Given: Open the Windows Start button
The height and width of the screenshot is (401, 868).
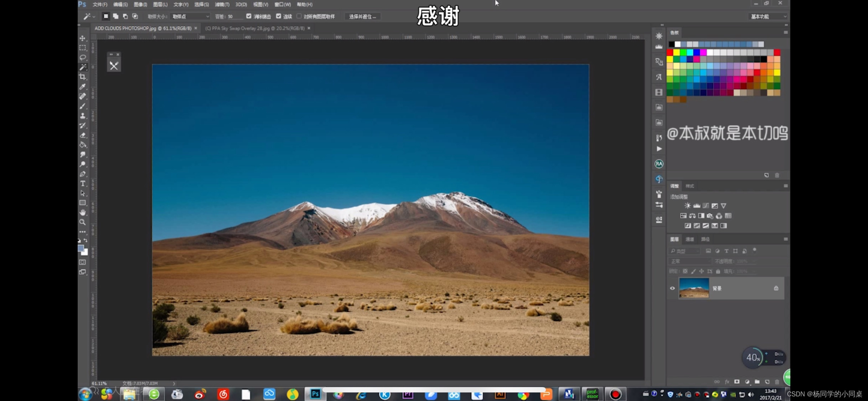Looking at the screenshot, I should (85, 394).
